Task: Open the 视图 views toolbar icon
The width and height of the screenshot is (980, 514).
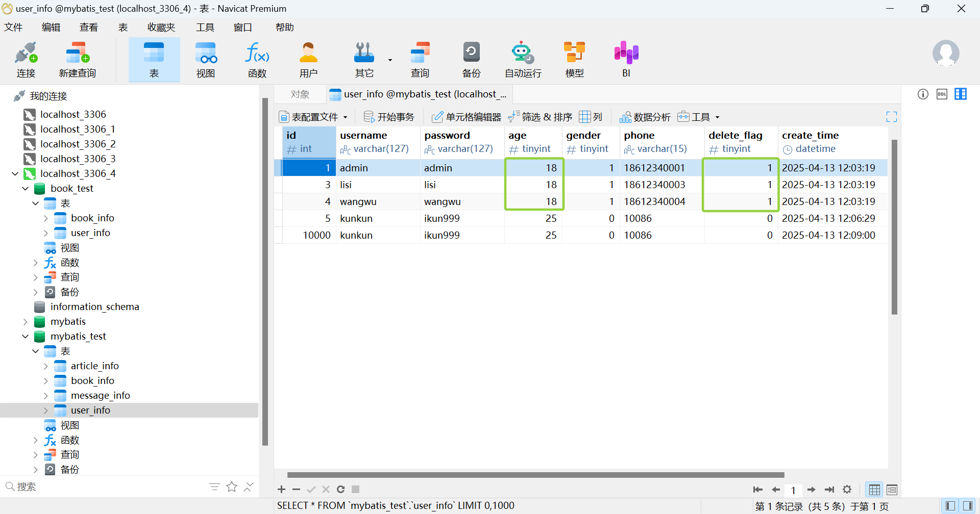Action: (206, 60)
